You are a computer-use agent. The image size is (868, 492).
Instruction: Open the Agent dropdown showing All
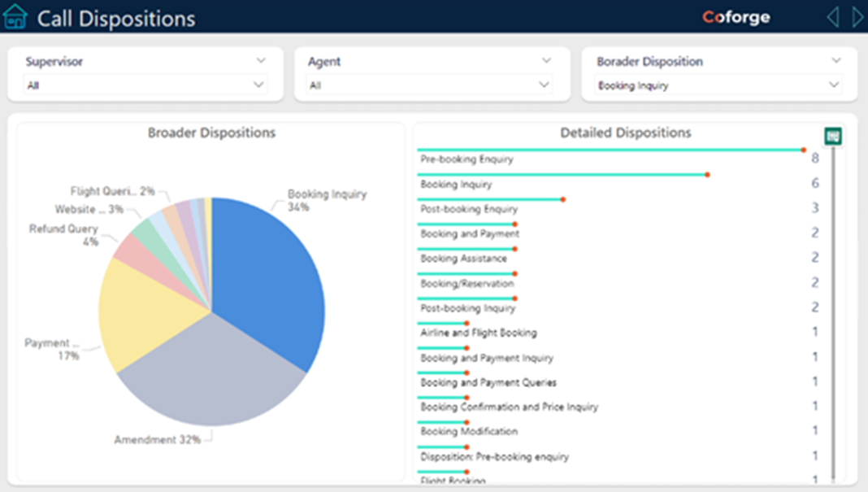(429, 85)
